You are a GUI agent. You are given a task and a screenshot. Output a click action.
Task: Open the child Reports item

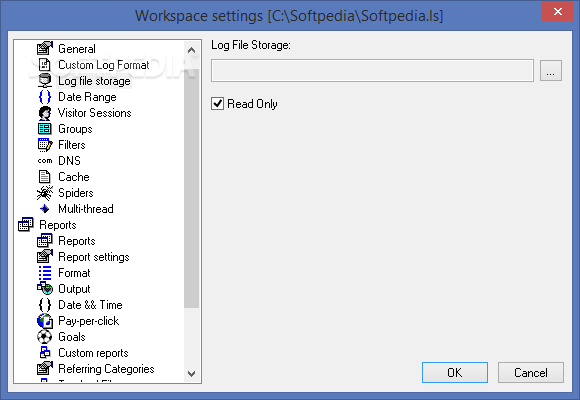tap(77, 241)
